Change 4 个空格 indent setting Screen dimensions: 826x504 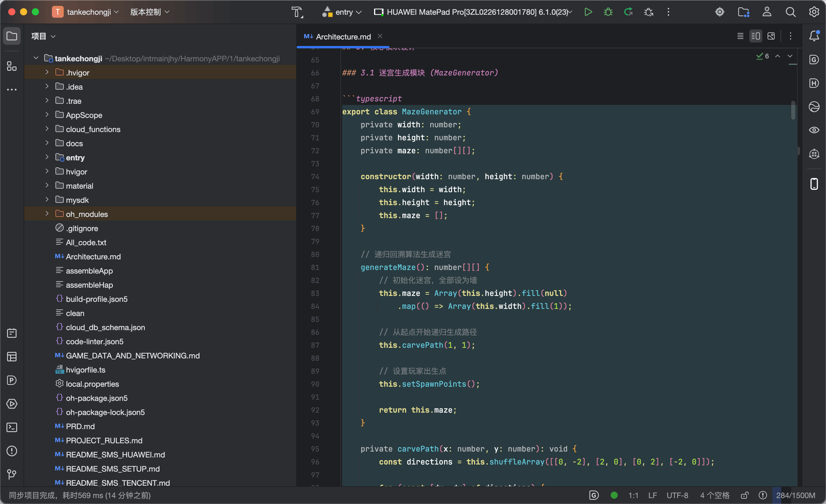[714, 495]
